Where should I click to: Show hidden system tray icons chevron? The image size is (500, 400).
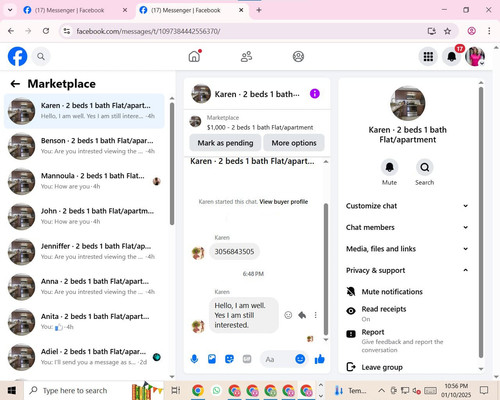[x=382, y=390]
